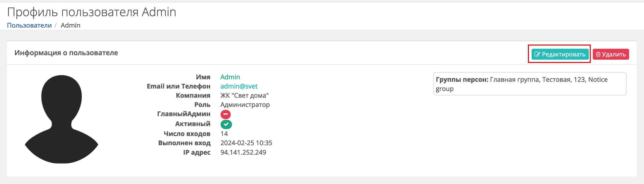This screenshot has height=184, width=644.
Task: Click the ГлавныйАдмин field label
Action: pyautogui.click(x=184, y=114)
